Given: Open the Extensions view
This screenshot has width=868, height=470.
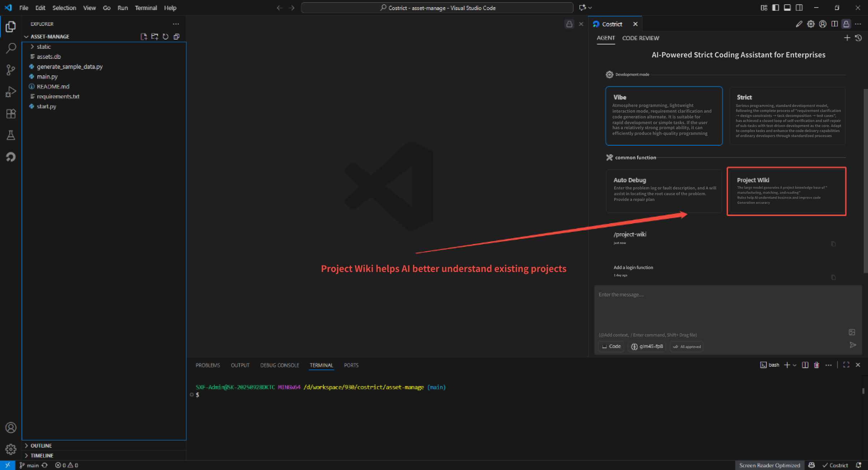Looking at the screenshot, I should click(x=11, y=113).
